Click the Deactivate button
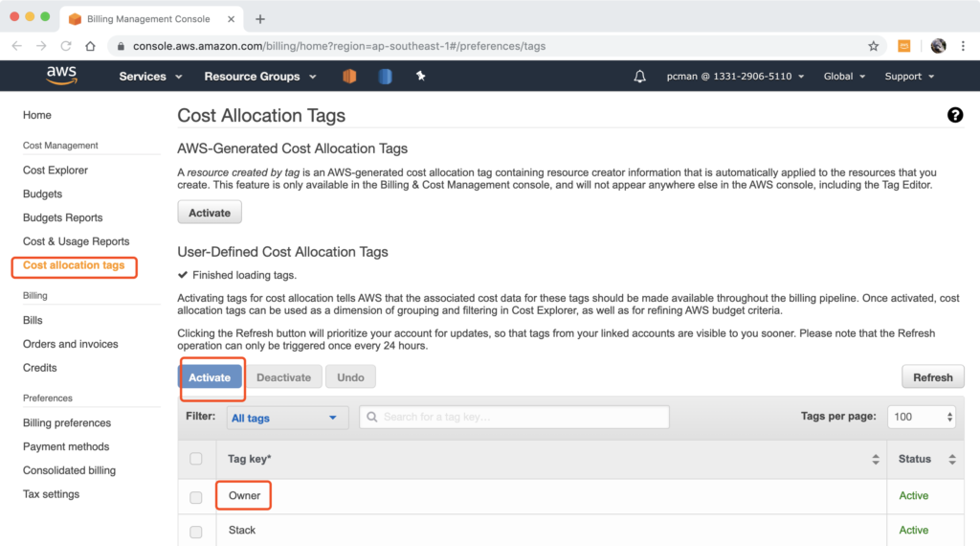Screen dimensions: 980x546 pos(283,377)
